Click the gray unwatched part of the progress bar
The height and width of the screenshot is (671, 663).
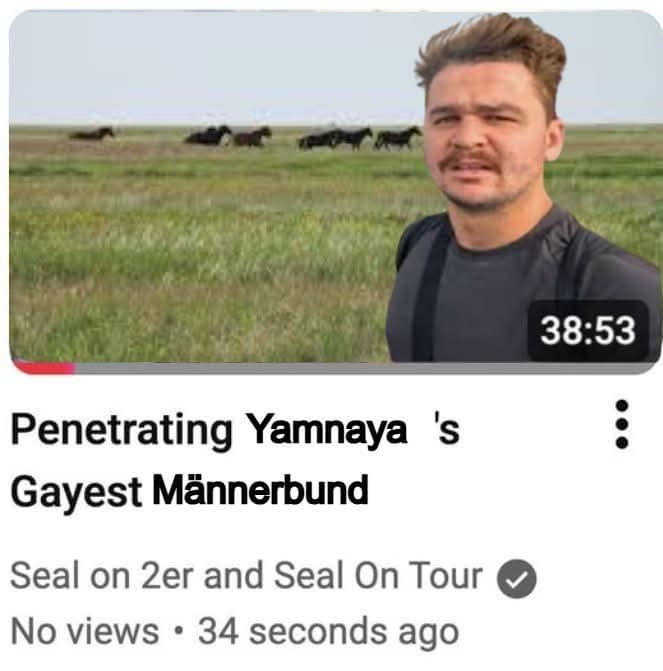[366, 368]
